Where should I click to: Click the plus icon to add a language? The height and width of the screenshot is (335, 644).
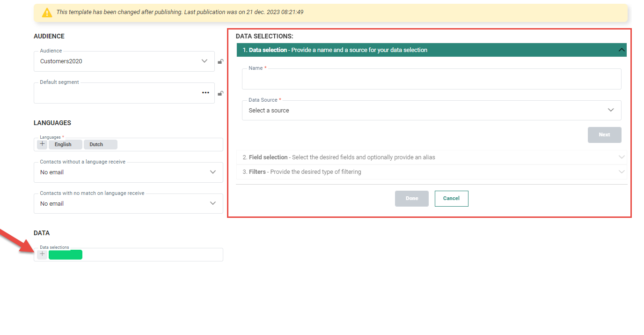coord(42,144)
